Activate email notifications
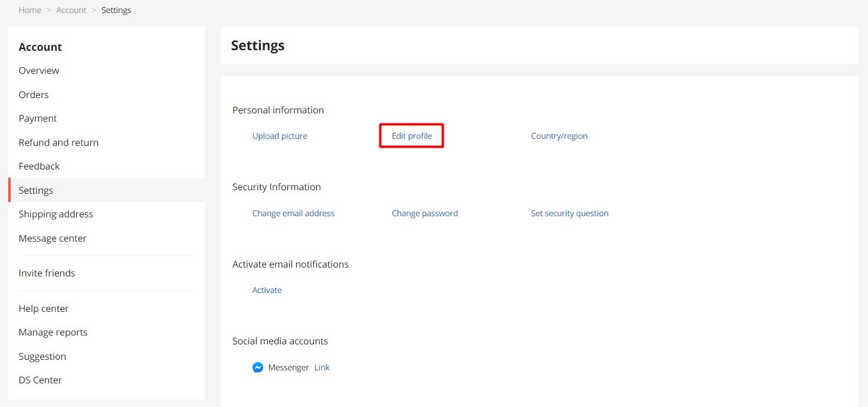This screenshot has height=407, width=868. (267, 289)
